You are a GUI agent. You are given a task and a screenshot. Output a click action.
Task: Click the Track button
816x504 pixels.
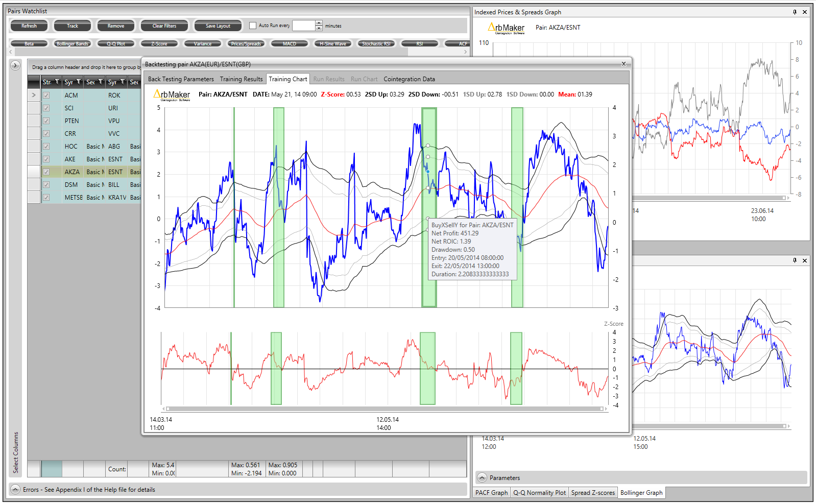tap(73, 26)
